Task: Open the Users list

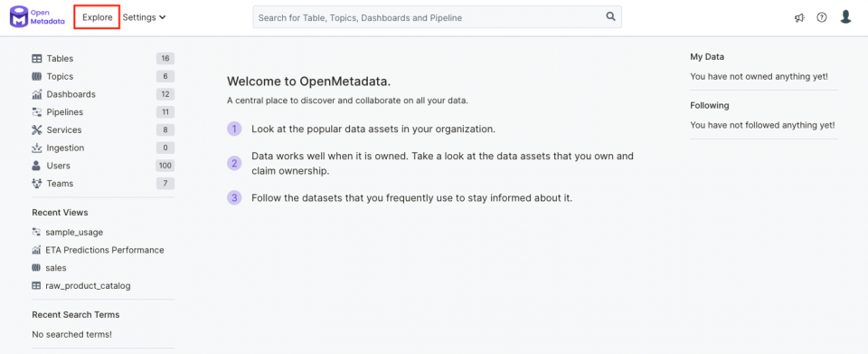Action: point(103,166)
